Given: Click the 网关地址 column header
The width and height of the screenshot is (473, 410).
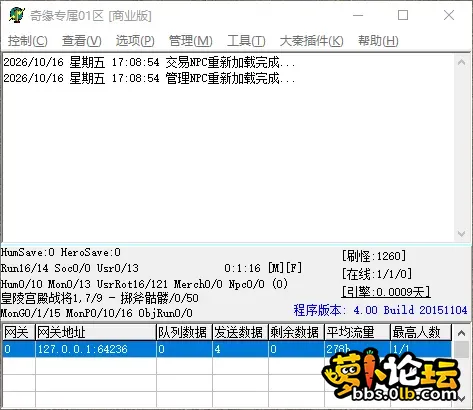Looking at the screenshot, I should 96,332.
